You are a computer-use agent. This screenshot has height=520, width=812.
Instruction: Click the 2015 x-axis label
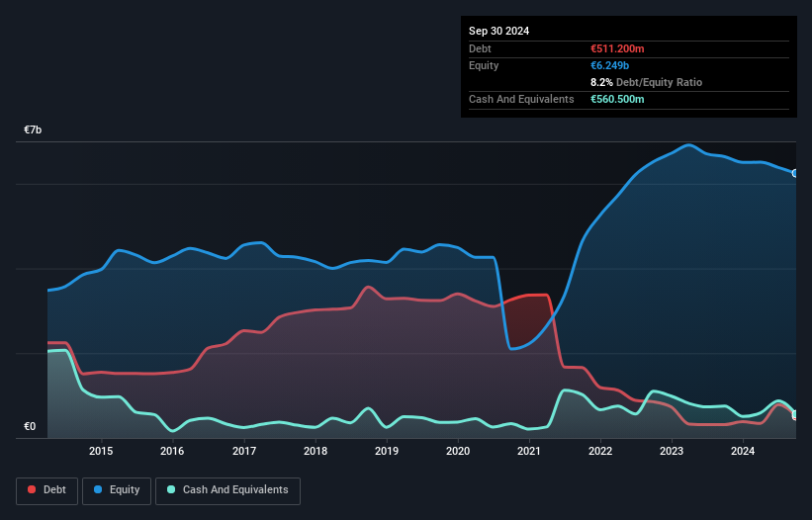click(x=101, y=451)
